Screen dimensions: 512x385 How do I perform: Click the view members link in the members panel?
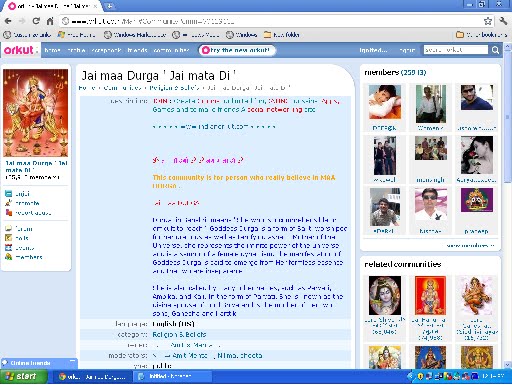(470, 245)
